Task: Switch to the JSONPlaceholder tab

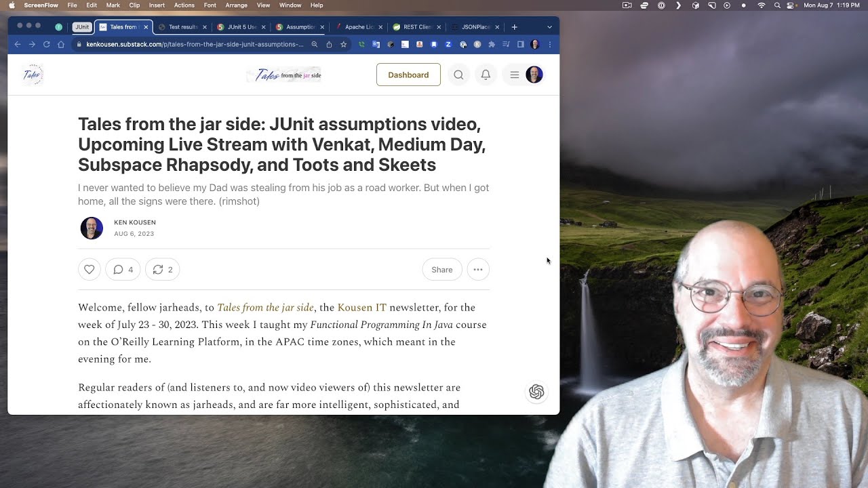Action: [475, 27]
